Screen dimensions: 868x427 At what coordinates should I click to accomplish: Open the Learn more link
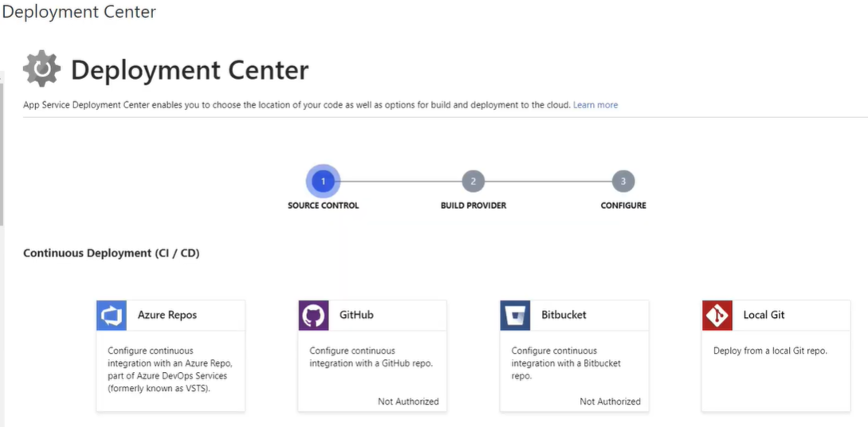click(595, 104)
